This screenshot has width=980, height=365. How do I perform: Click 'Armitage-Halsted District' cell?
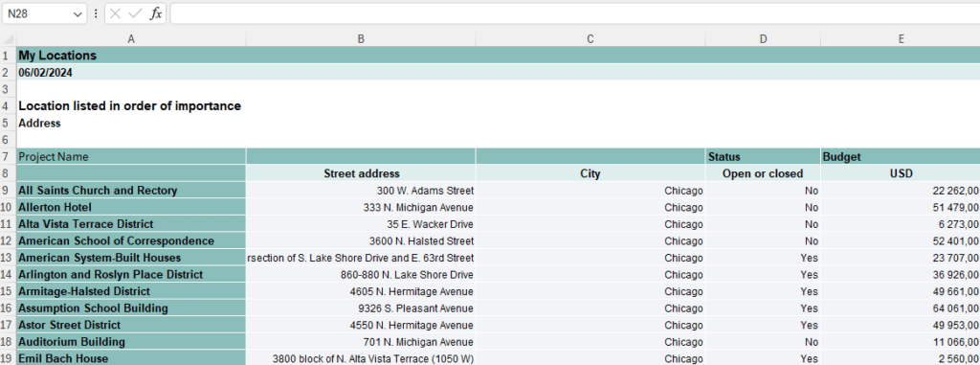coord(131,292)
